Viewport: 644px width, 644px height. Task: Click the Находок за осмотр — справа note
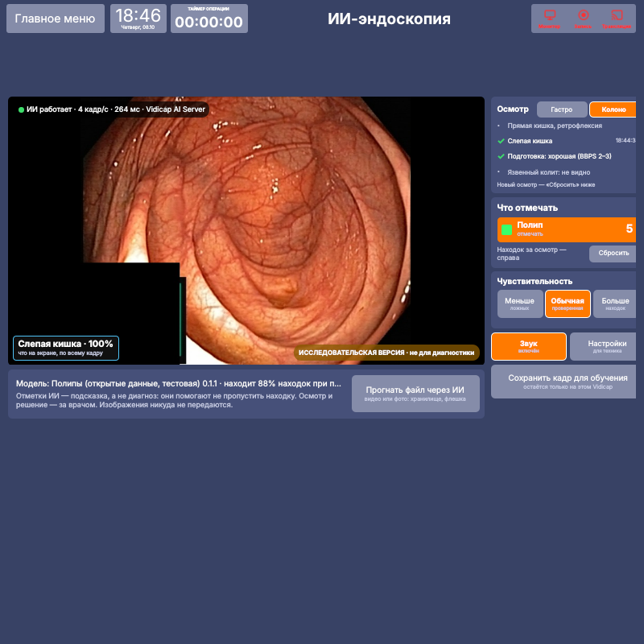click(531, 254)
